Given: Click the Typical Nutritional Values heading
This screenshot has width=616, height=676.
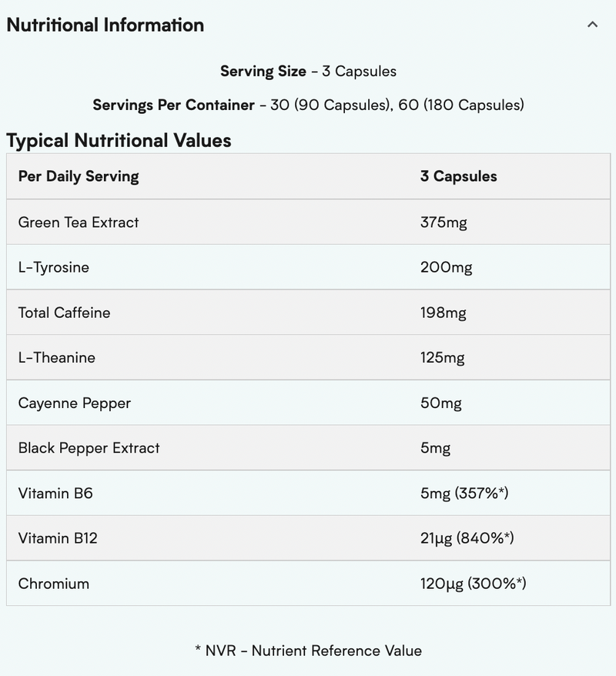Looking at the screenshot, I should (119, 140).
